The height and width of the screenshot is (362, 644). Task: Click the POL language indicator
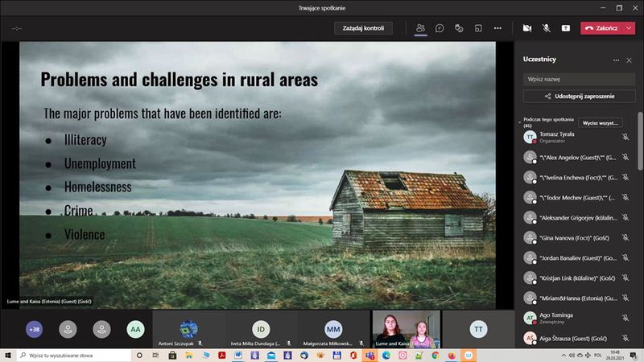(x=597, y=355)
